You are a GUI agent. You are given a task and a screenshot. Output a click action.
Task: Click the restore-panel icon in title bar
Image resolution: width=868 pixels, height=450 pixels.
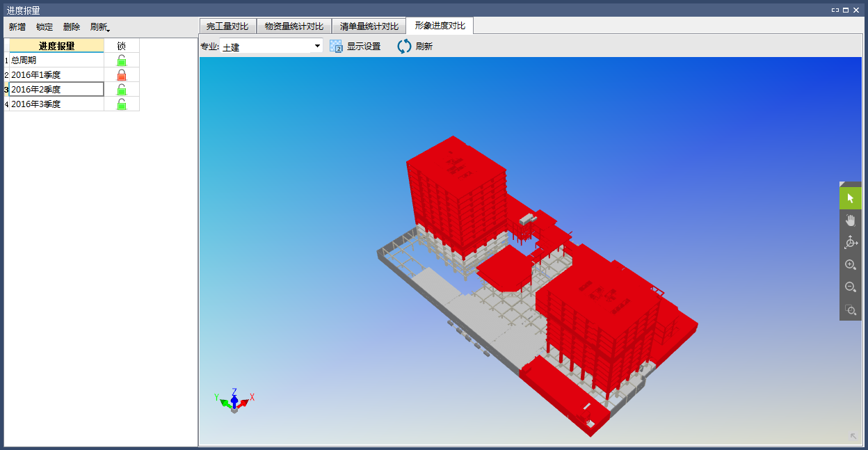835,10
